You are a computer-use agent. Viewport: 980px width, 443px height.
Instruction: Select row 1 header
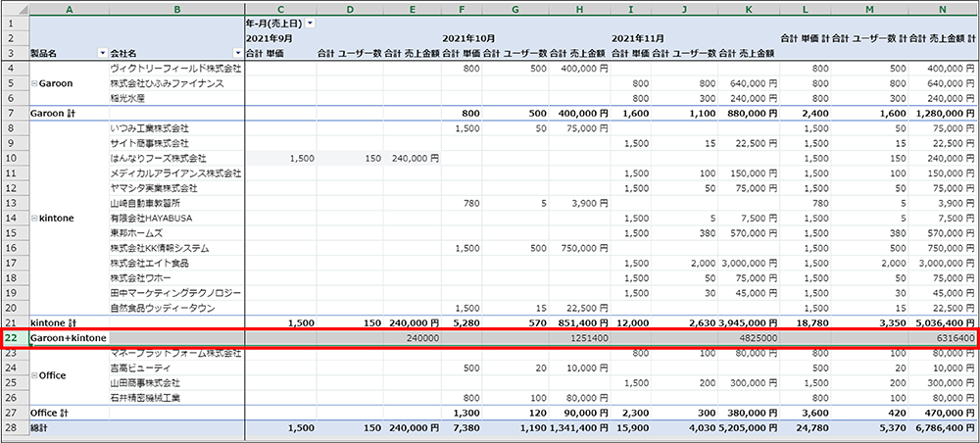(x=15, y=24)
